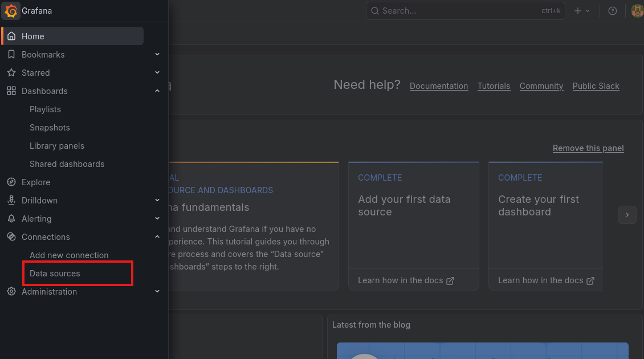The width and height of the screenshot is (644, 359).
Task: Open the Tutorials link
Action: [494, 86]
